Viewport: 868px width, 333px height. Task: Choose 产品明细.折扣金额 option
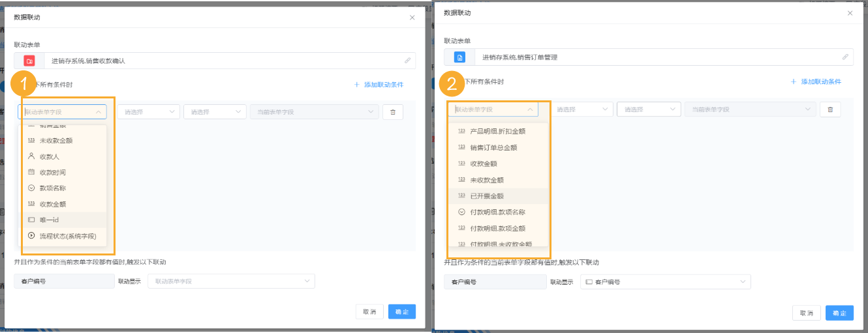tap(499, 131)
